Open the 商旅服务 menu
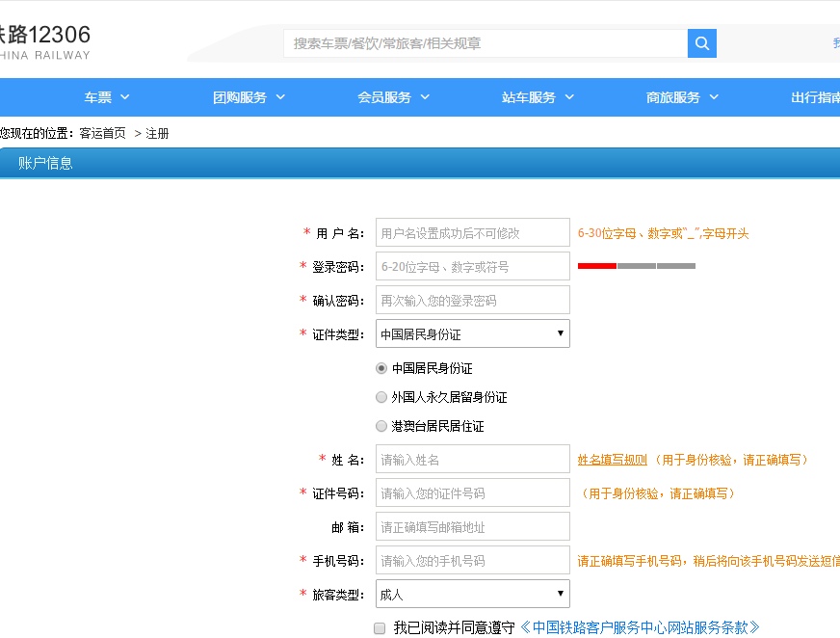This screenshot has height=638, width=840. [674, 96]
